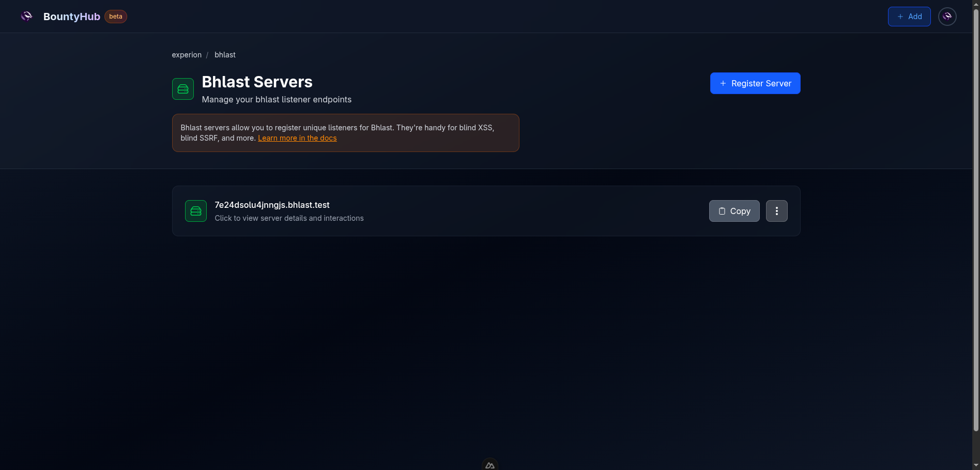This screenshot has height=470, width=980.
Task: Click the green server icon on the listed server
Action: (195, 211)
